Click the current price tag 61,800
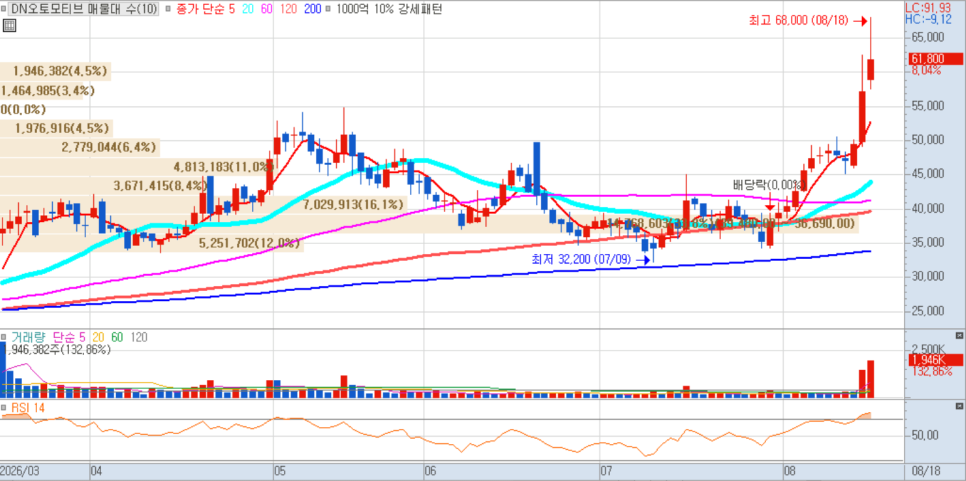 click(936, 59)
